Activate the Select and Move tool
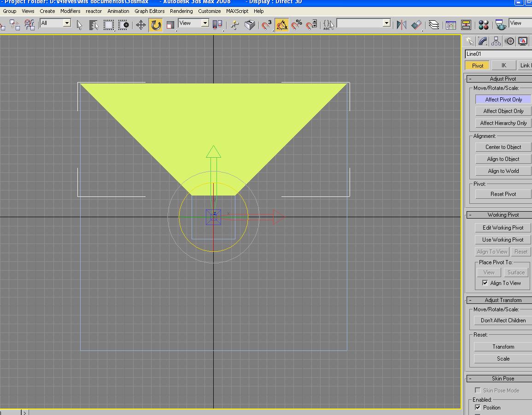Screen dimensions: 532x415 point(141,25)
